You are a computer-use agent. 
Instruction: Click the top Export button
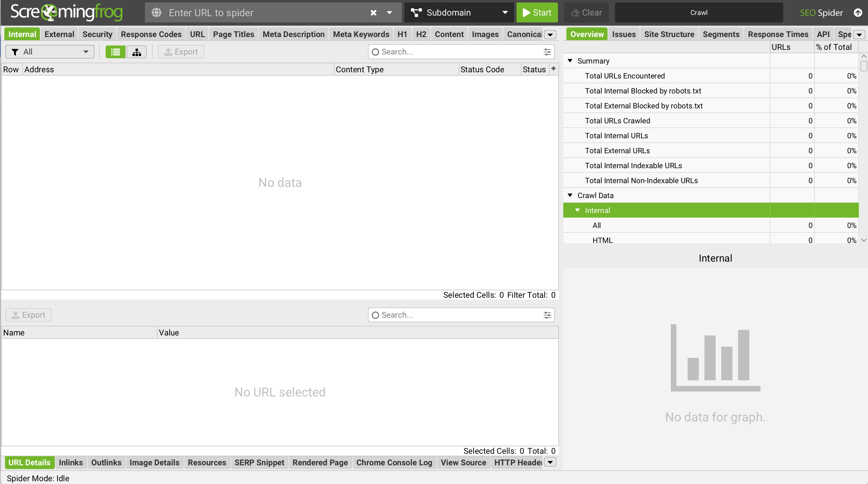click(181, 52)
